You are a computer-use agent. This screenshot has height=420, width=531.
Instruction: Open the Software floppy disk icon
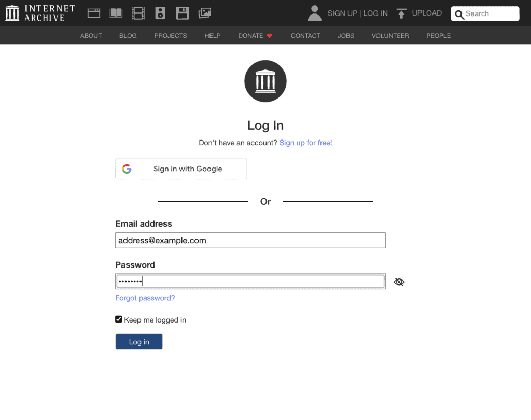(182, 13)
